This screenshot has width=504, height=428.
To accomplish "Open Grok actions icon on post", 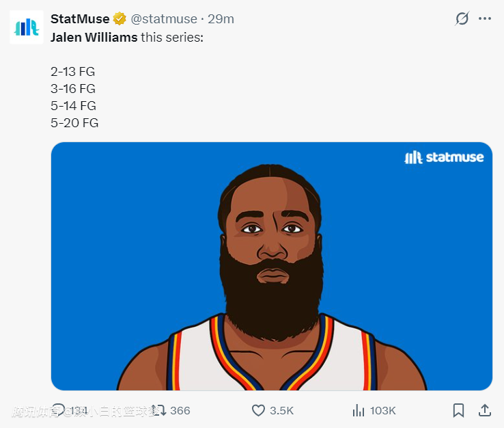I will coord(462,19).
